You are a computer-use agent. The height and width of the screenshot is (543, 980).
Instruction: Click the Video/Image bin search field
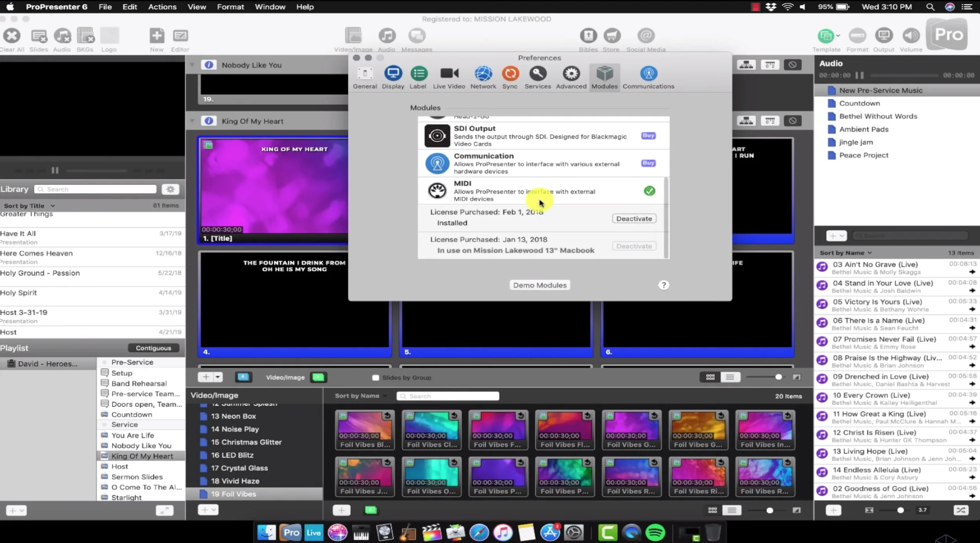(x=448, y=396)
